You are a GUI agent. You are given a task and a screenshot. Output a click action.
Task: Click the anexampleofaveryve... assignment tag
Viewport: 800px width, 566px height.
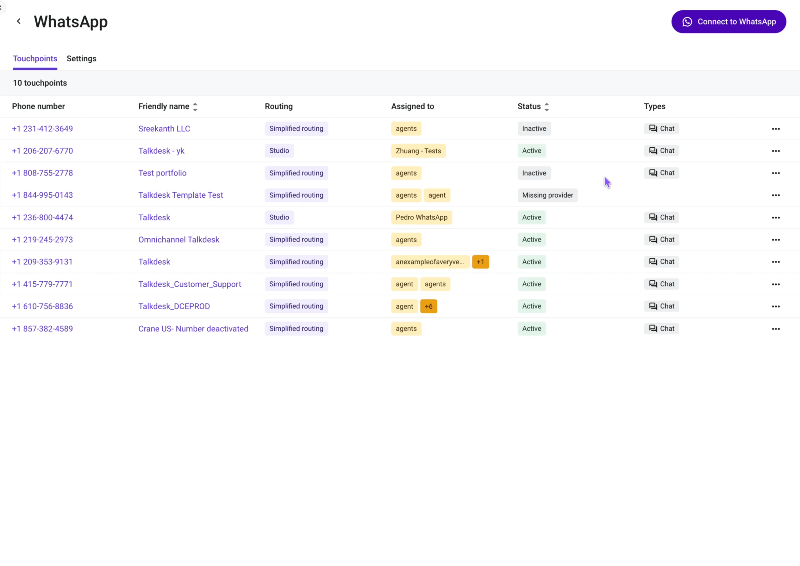coord(430,262)
